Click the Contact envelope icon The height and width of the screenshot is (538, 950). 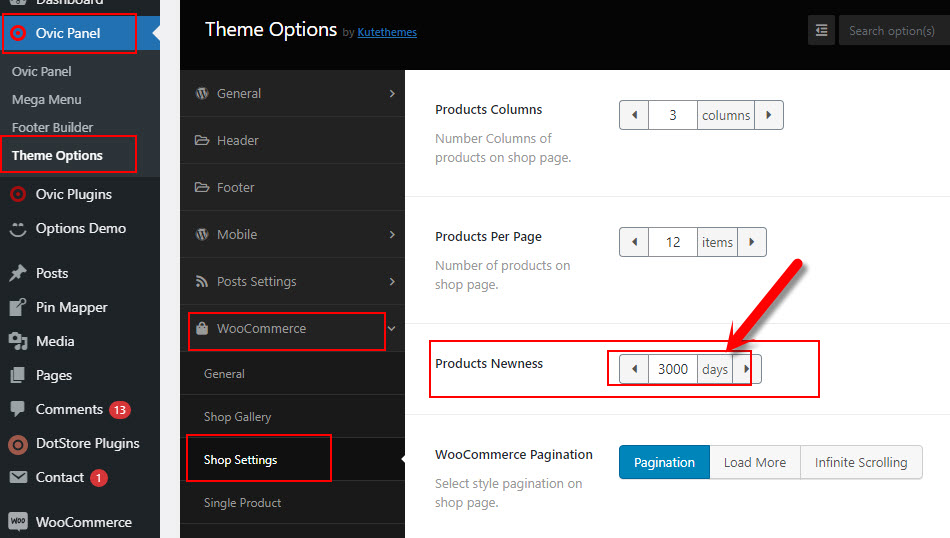(18, 477)
